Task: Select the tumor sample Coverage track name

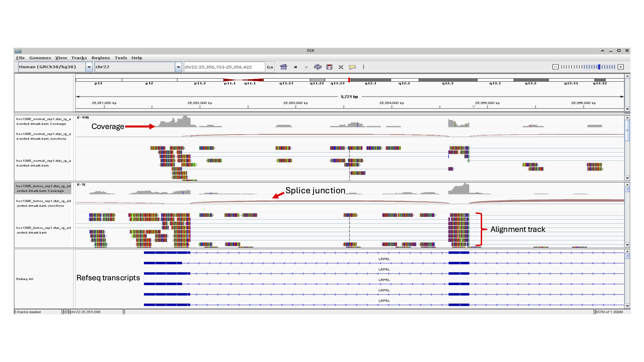Action: point(43,188)
